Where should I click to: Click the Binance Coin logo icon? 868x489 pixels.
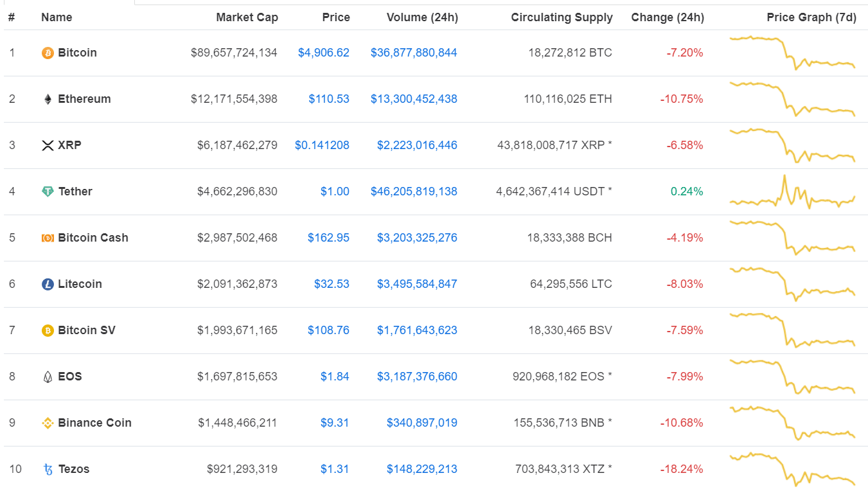tap(48, 423)
